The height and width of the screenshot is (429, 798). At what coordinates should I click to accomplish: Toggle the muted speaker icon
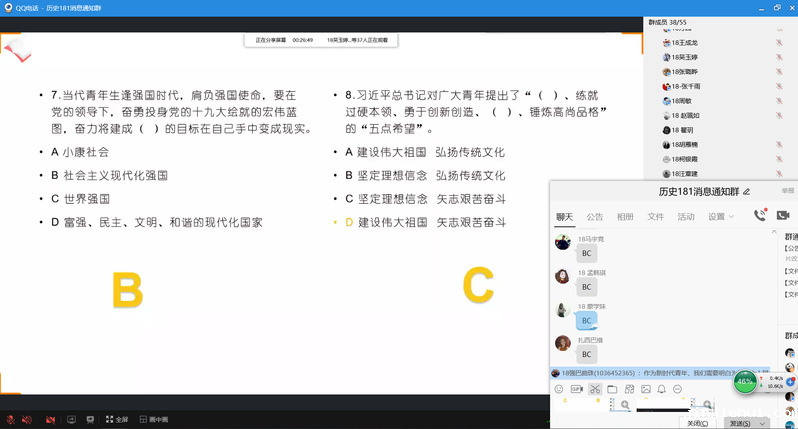(x=27, y=419)
